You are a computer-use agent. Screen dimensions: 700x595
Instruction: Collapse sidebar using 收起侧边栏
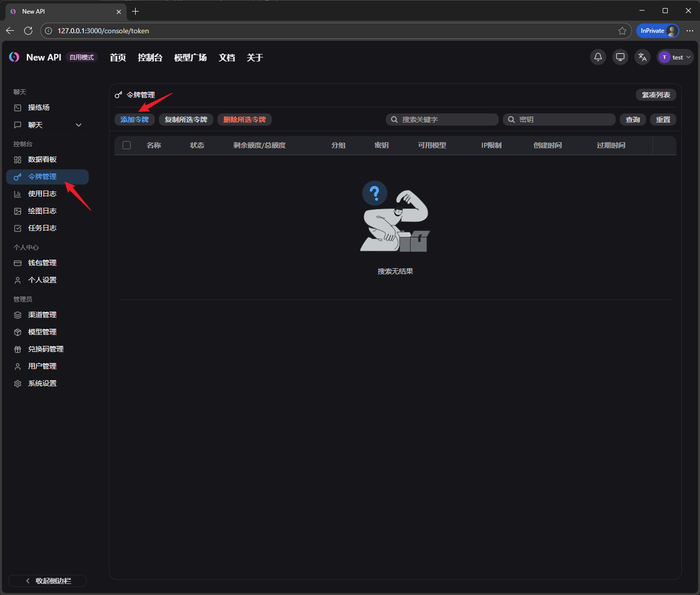47,581
